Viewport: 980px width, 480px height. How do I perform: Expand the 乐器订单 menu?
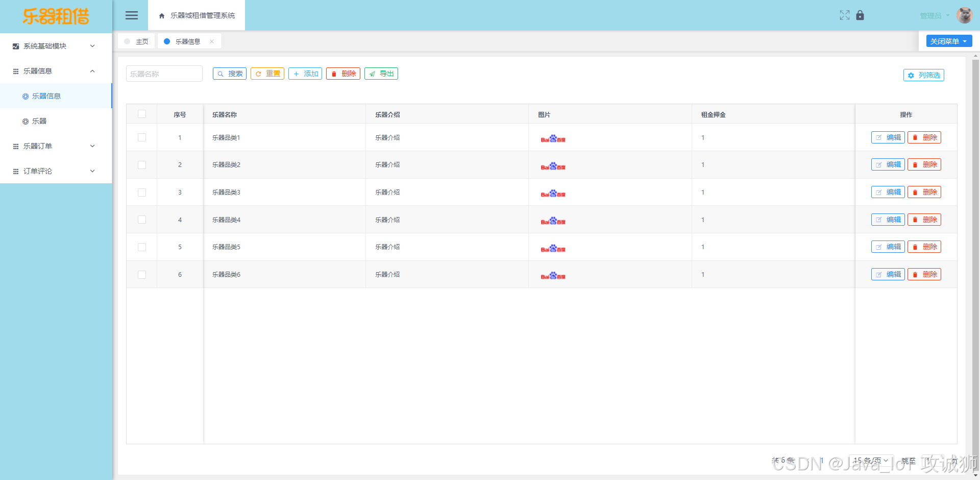click(x=56, y=146)
